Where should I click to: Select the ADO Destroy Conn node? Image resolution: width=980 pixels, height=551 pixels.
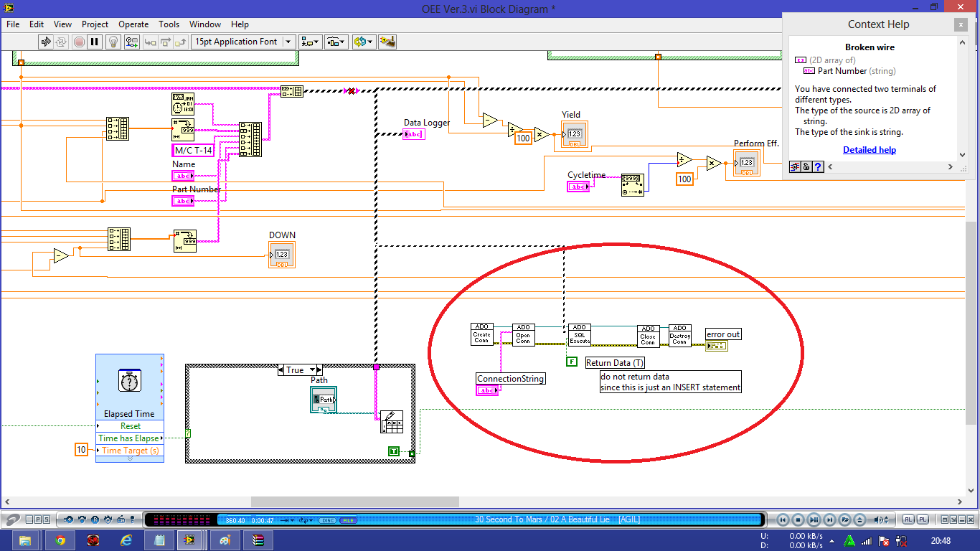[680, 335]
